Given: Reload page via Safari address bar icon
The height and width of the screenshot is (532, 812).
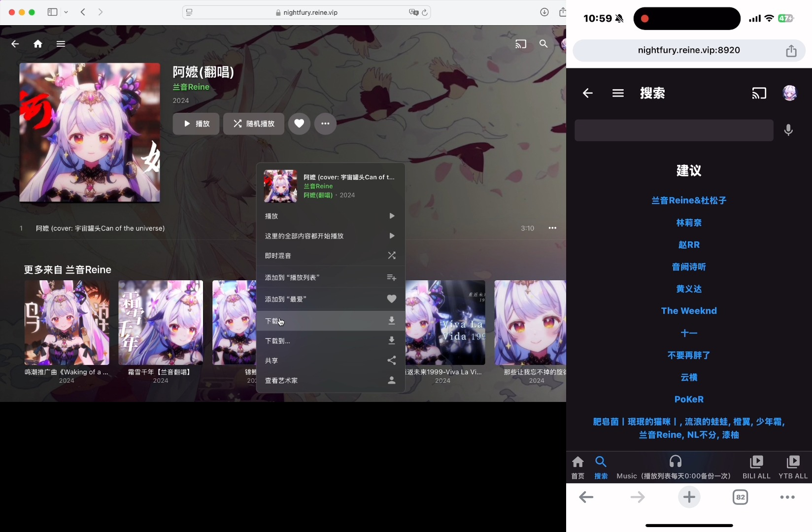Looking at the screenshot, I should point(425,12).
